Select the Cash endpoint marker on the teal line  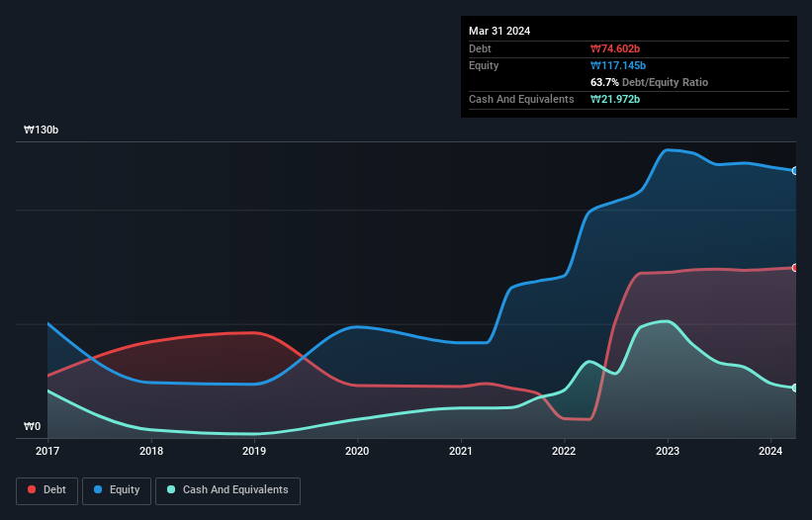[x=795, y=388]
